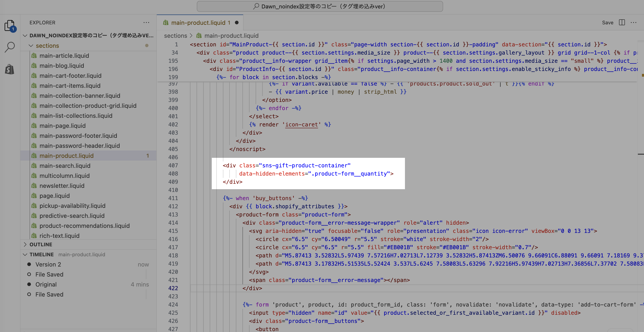The height and width of the screenshot is (332, 644).
Task: Select the 'Original' timeline entry
Action: [88, 284]
